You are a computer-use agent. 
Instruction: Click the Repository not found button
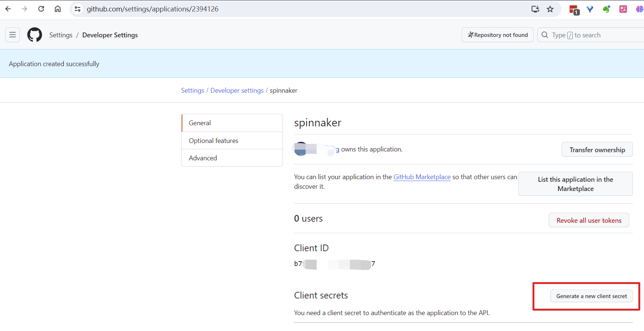[x=497, y=35]
